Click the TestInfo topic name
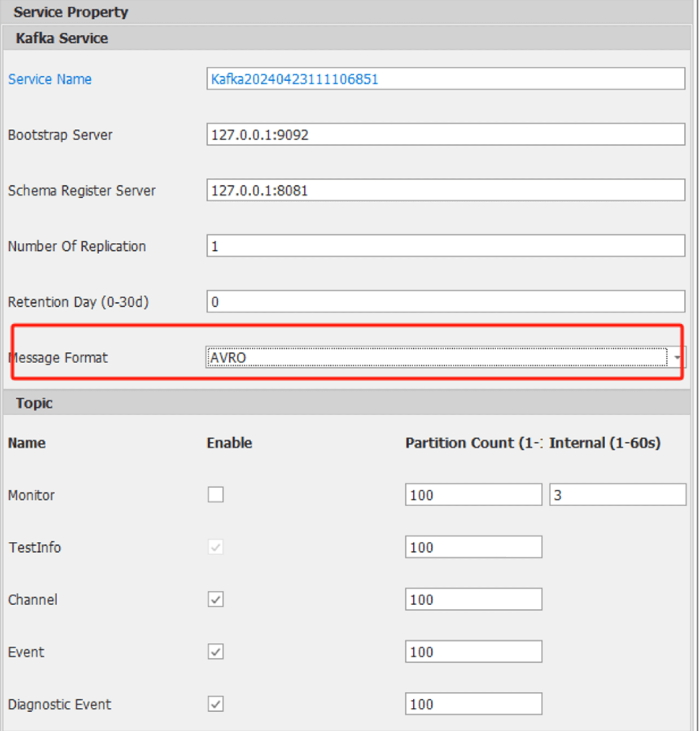This screenshot has width=700, height=731. coord(34,547)
